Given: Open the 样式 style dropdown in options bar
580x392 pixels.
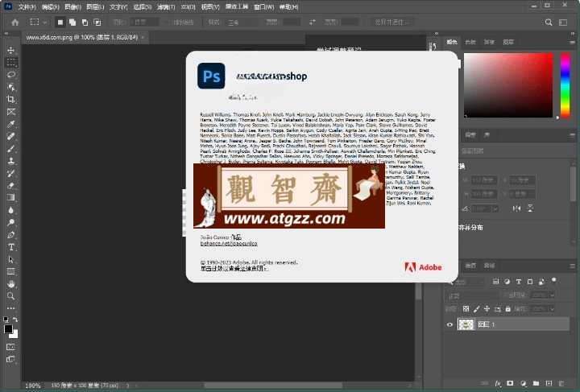Looking at the screenshot, I should click(242, 23).
